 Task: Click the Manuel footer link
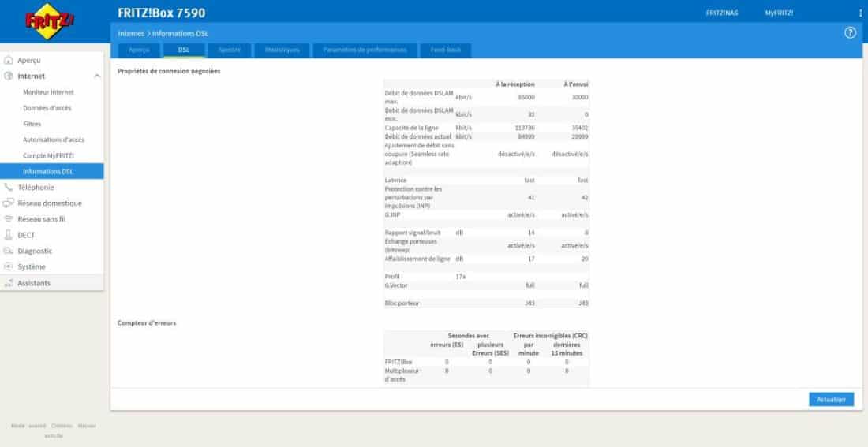(x=87, y=426)
